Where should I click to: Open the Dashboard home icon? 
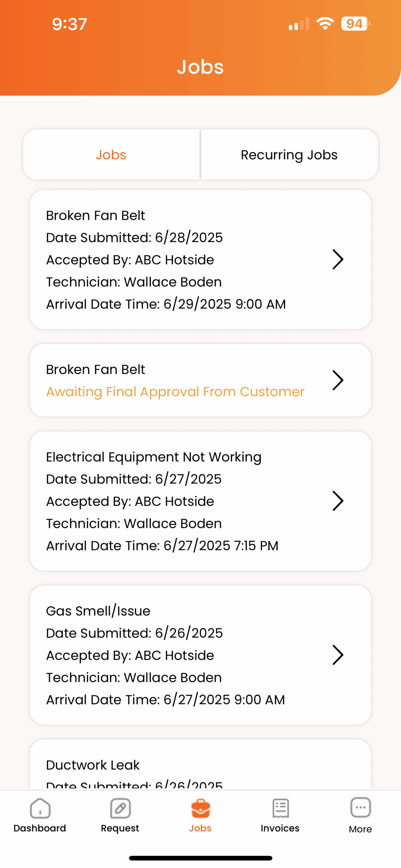[40, 808]
